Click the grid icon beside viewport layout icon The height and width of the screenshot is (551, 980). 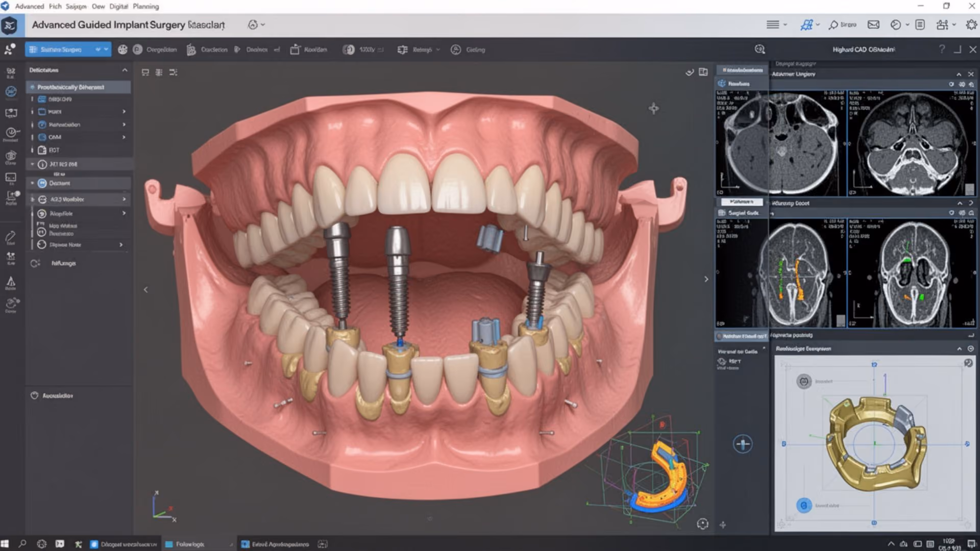tap(159, 72)
